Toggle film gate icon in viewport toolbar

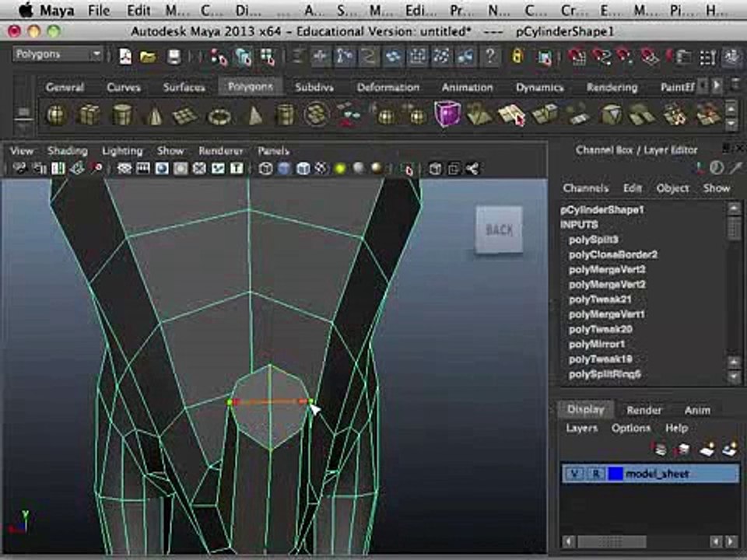143,168
